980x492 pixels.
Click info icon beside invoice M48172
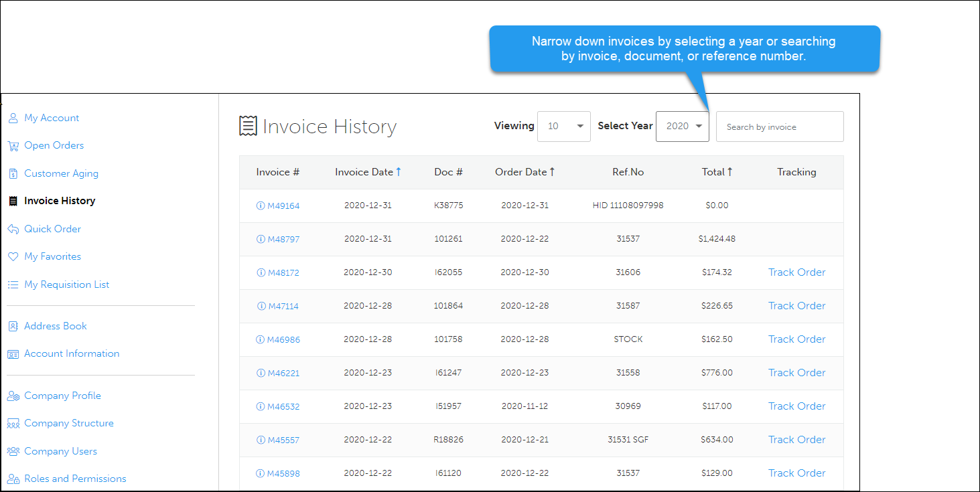(261, 272)
